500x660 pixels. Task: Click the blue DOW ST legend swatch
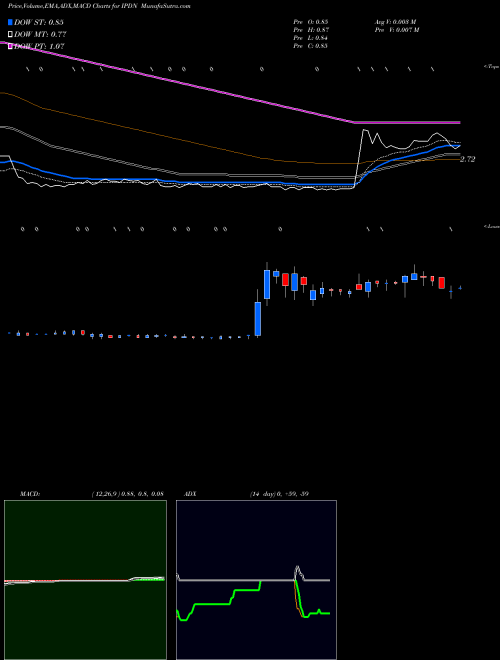[x=11, y=22]
